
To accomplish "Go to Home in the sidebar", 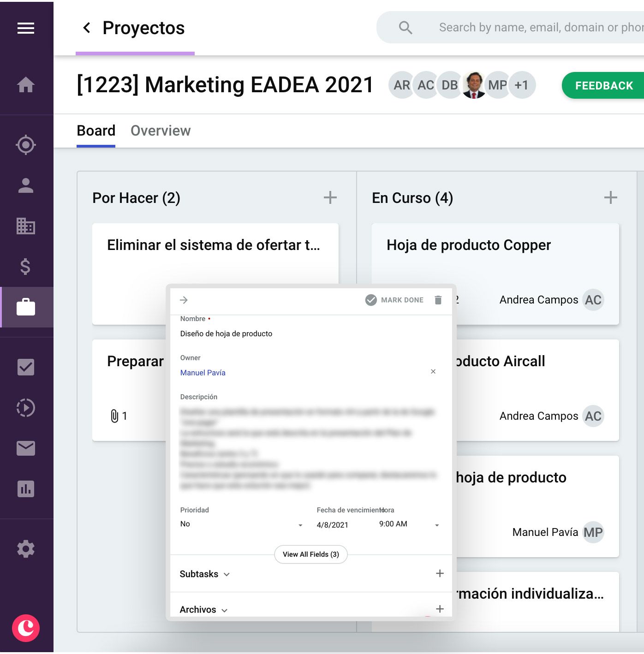I will tap(26, 85).
